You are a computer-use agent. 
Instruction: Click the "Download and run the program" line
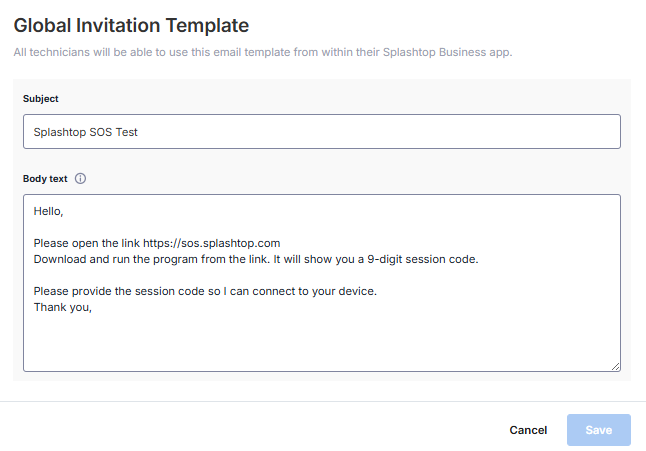click(255, 259)
